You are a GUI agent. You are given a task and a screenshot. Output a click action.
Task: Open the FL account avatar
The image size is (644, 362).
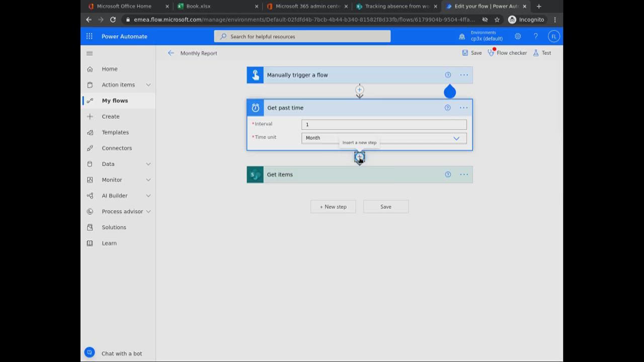[554, 36]
